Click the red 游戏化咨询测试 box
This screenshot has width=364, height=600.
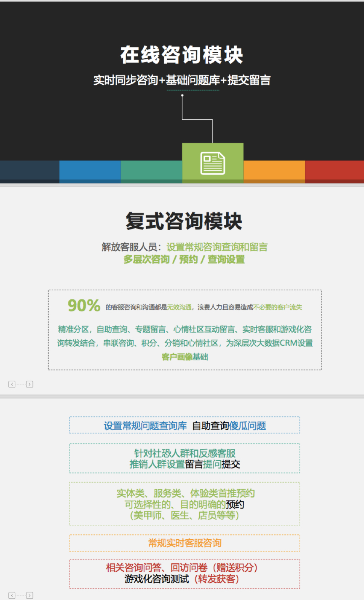point(185,573)
